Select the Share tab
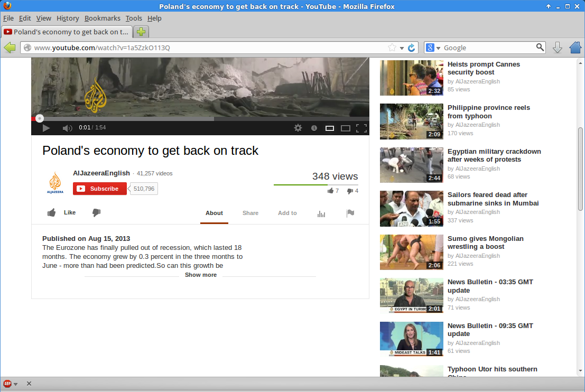The width and height of the screenshot is (585, 392). (x=250, y=213)
